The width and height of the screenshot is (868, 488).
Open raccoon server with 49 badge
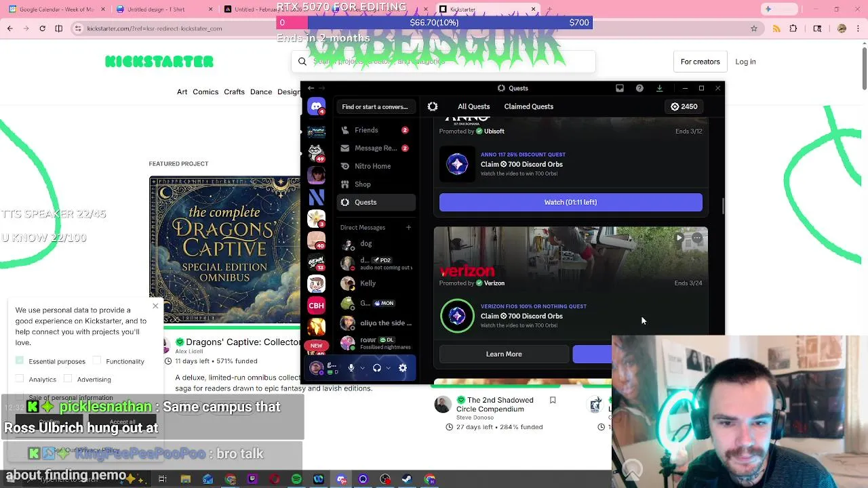coord(316,152)
